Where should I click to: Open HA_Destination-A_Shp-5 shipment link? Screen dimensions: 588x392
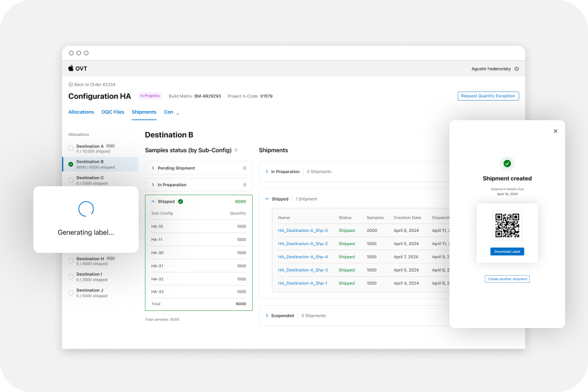click(302, 231)
